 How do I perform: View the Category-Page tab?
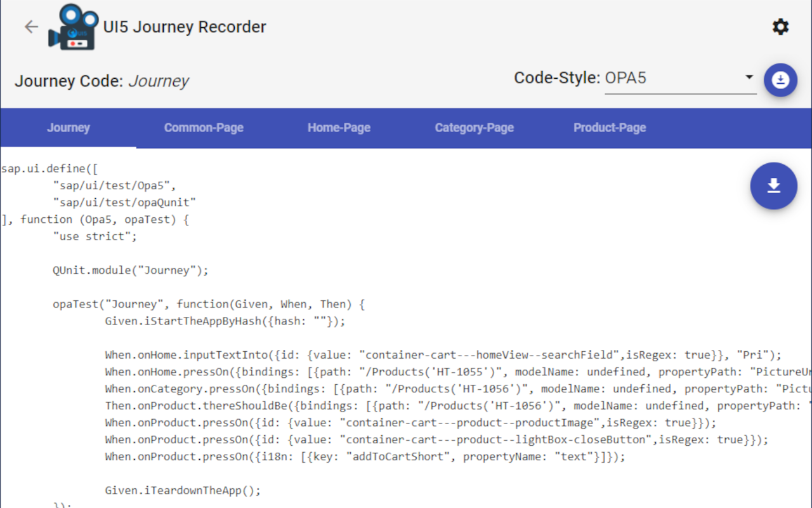click(474, 128)
